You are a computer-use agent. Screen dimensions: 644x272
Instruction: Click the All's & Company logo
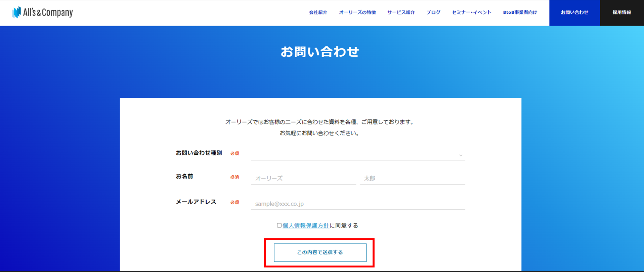click(43, 12)
